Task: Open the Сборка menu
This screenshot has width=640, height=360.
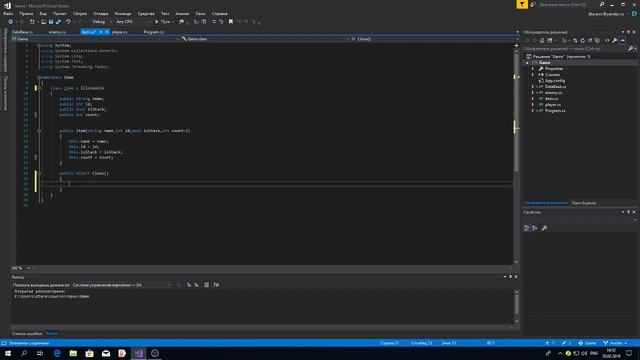Action: point(80,13)
